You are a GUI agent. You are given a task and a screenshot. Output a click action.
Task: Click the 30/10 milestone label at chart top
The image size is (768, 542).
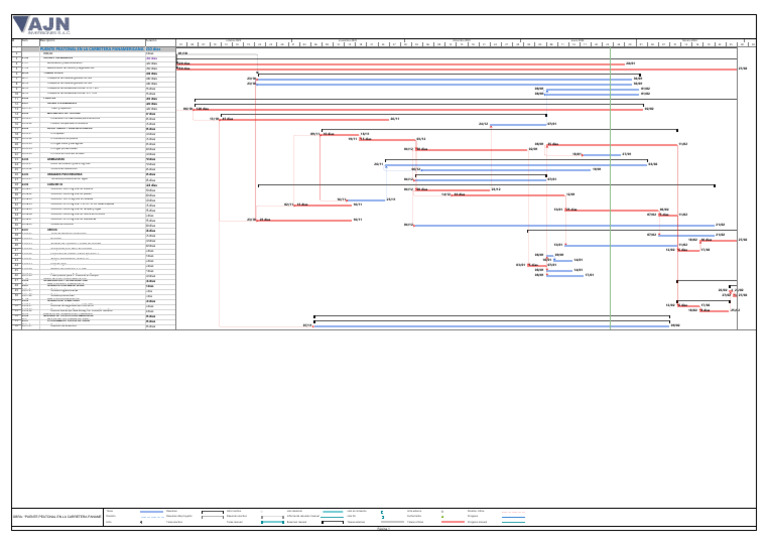point(182,53)
